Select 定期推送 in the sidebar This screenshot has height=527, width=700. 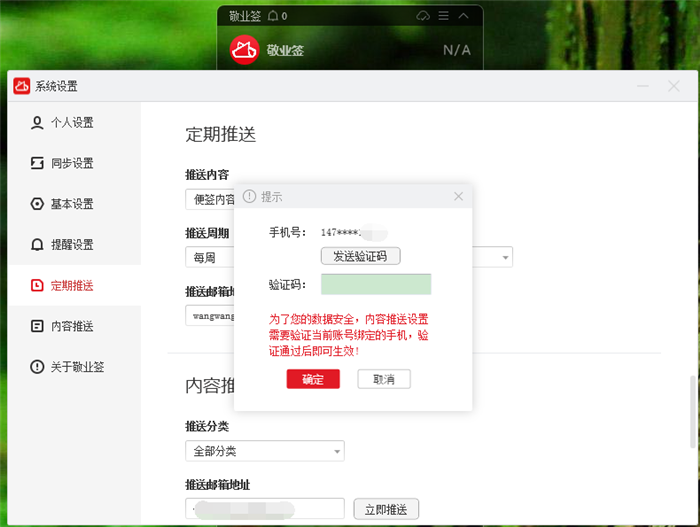74,285
